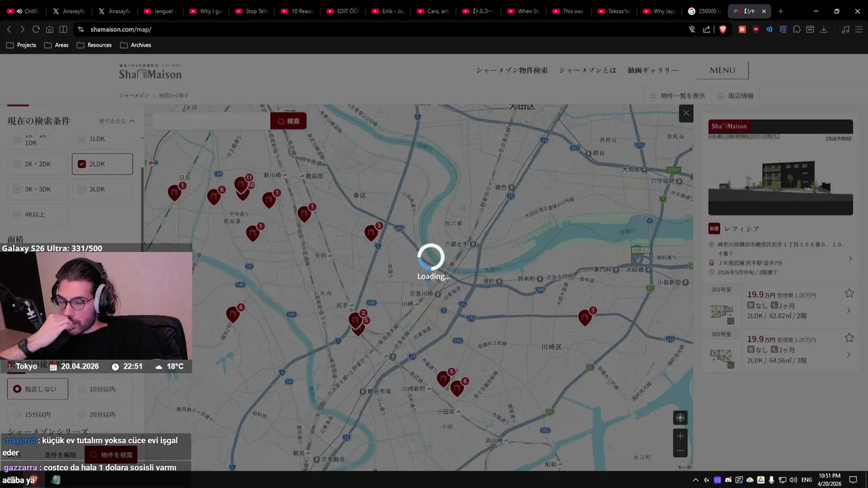
Task: Click the ShaMaison site logo
Action: [x=151, y=72]
